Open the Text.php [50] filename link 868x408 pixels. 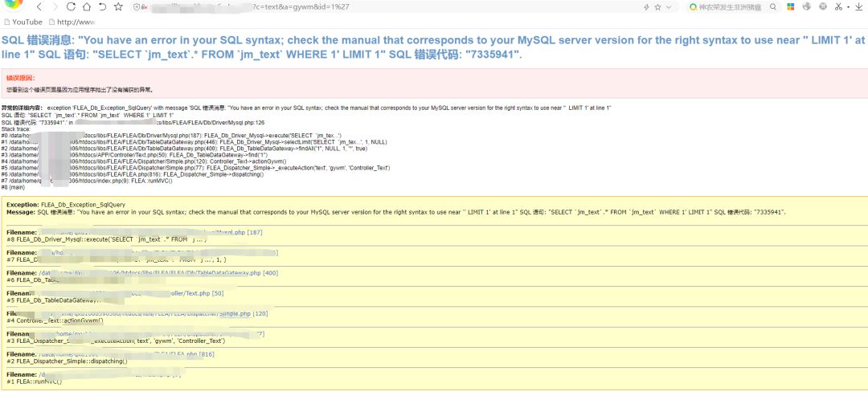[x=132, y=294]
